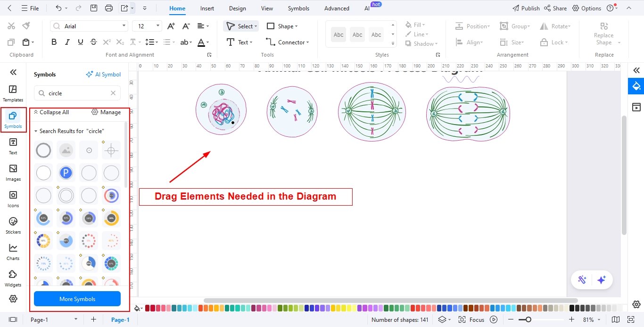Toggle the page panel icon at bottom left
Screen dimensions: 644x327
(x=13, y=319)
